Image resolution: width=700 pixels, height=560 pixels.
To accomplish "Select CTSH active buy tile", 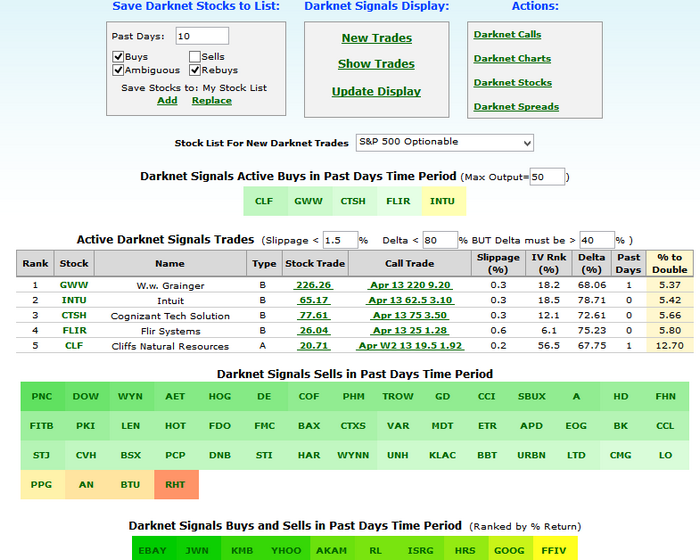I will tap(354, 201).
